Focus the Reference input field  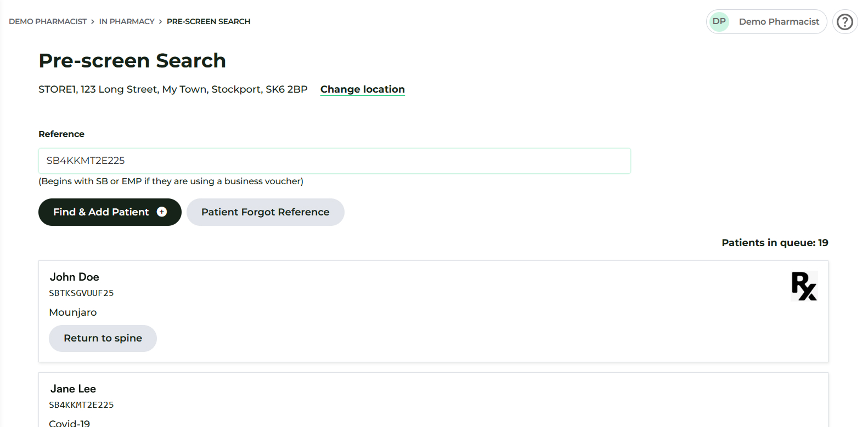pos(335,161)
